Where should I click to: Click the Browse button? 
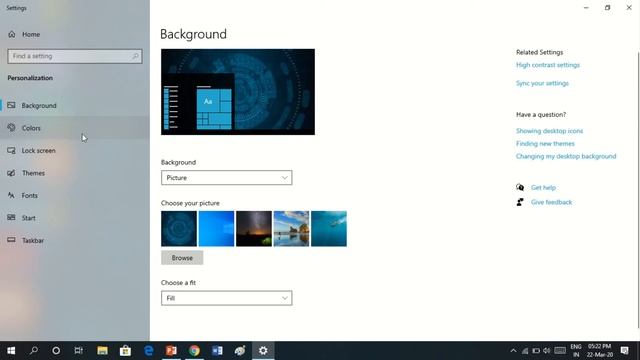[x=182, y=258]
